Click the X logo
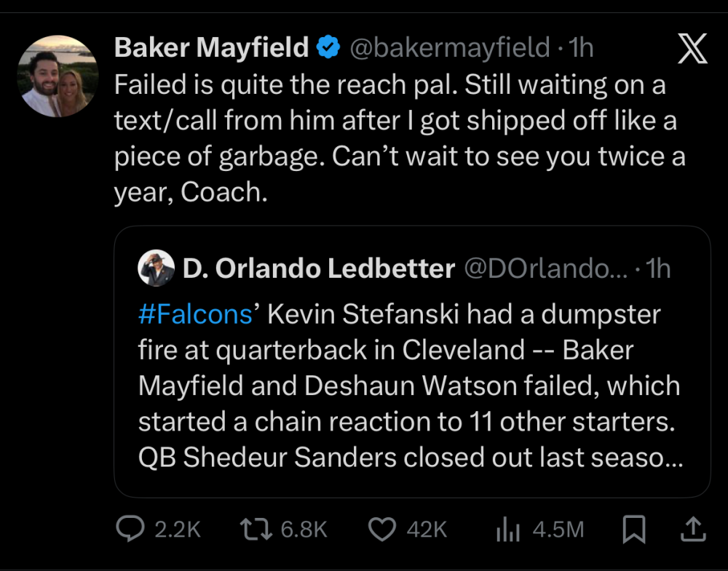 pos(692,49)
